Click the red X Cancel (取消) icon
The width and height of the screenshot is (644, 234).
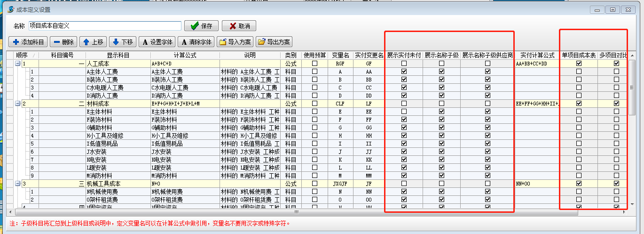[230, 26]
